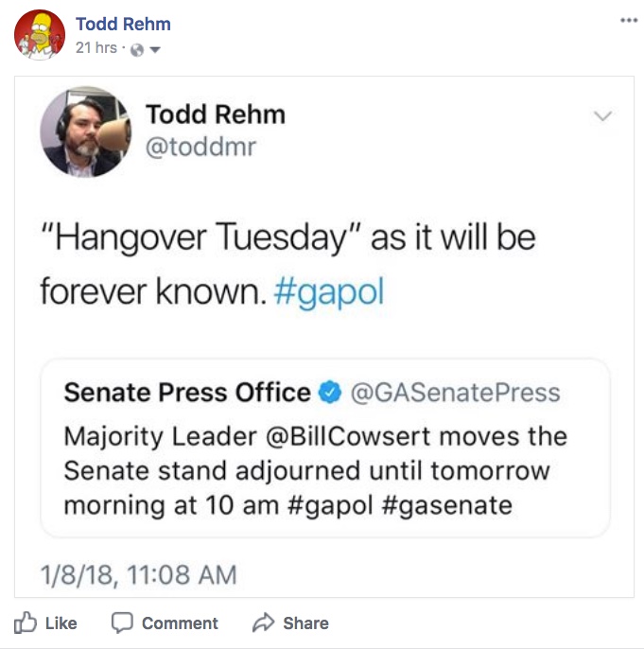Image resolution: width=644 pixels, height=649 pixels.
Task: Click the Todd Rehm tweet author name
Action: (x=216, y=114)
